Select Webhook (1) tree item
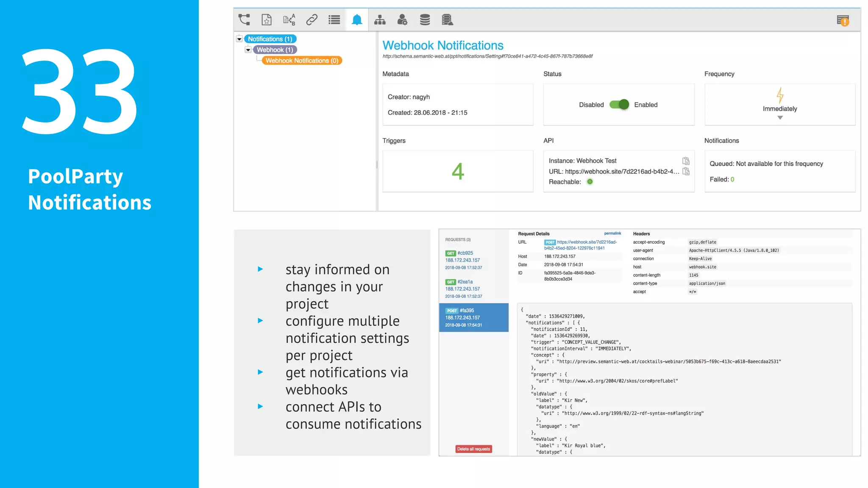Image resolution: width=868 pixels, height=488 pixels. pos(275,50)
